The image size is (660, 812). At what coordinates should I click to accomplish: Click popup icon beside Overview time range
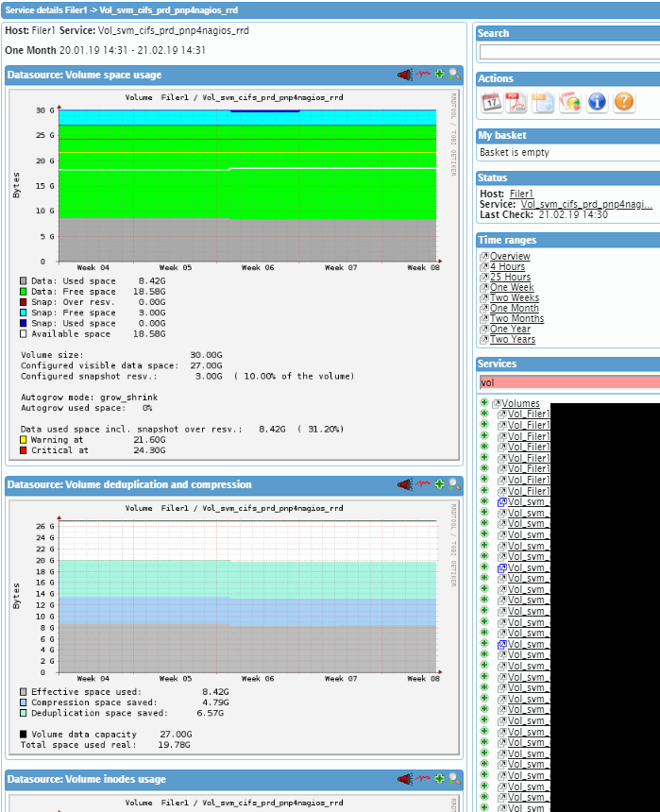(484, 256)
